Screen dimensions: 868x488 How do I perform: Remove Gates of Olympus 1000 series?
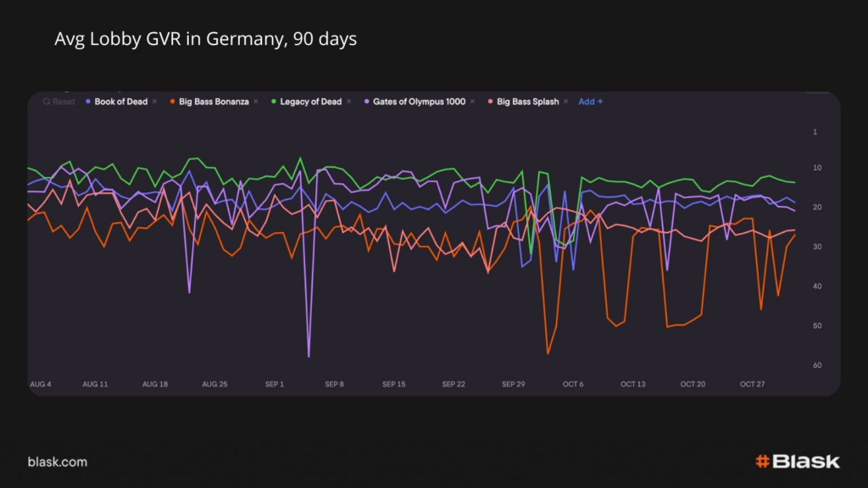point(472,102)
